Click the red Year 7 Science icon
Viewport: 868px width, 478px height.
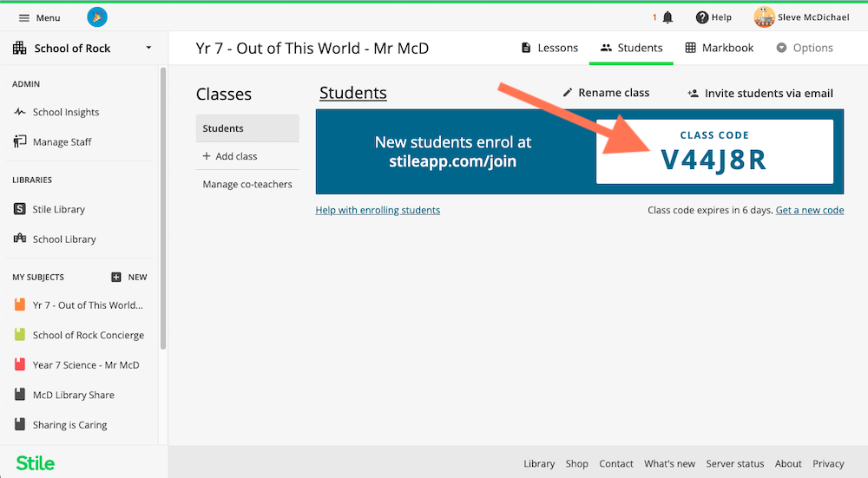point(20,364)
